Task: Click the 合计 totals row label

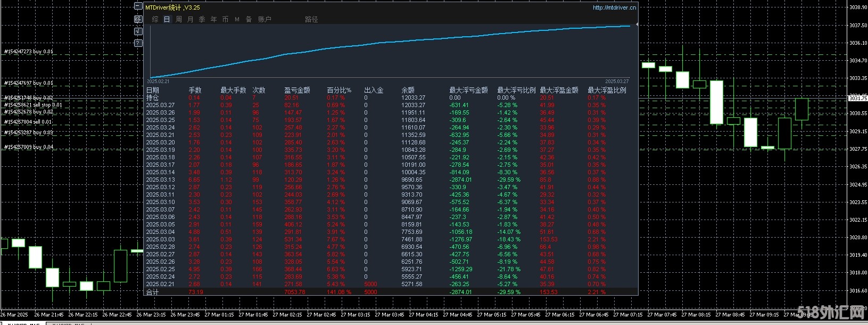Action: coord(152,292)
